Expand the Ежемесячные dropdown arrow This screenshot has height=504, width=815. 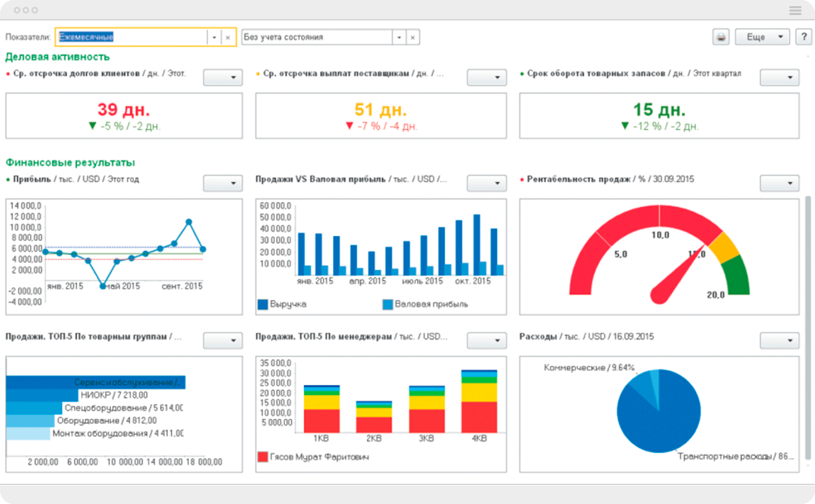pyautogui.click(x=214, y=37)
